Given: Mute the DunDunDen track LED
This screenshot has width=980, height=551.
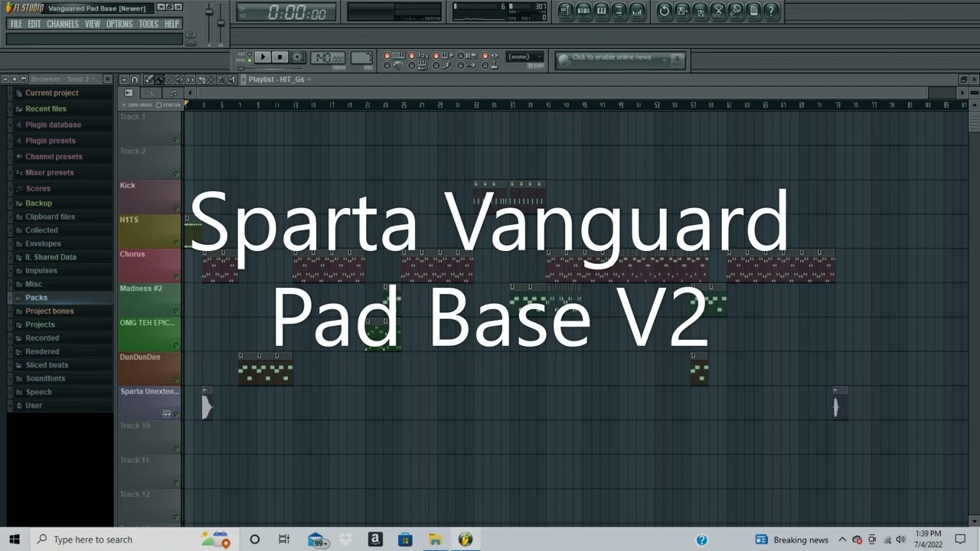Looking at the screenshot, I should [x=176, y=380].
